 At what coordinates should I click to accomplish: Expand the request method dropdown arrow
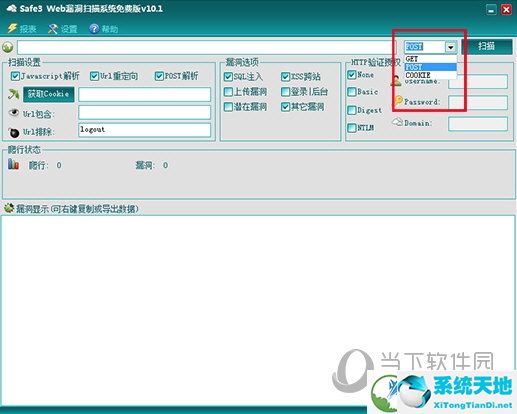point(451,47)
